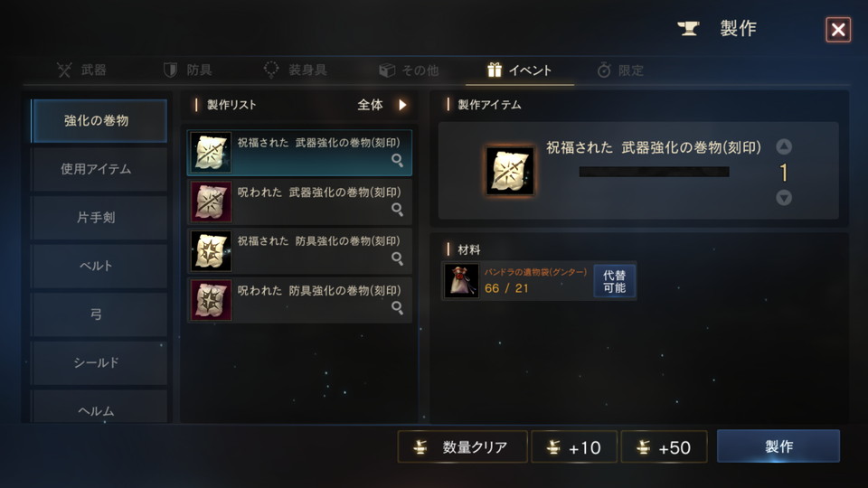
Task: Expand the 全体 filter arrow
Action: [x=402, y=105]
